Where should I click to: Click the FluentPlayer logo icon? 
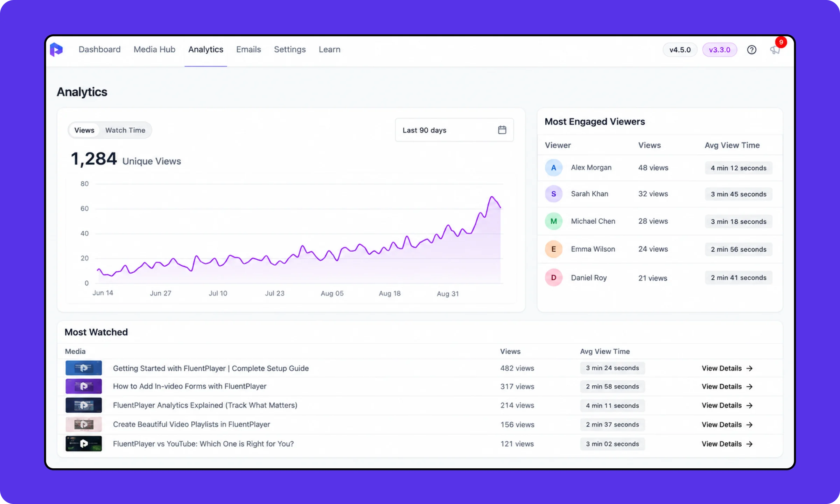(56, 49)
